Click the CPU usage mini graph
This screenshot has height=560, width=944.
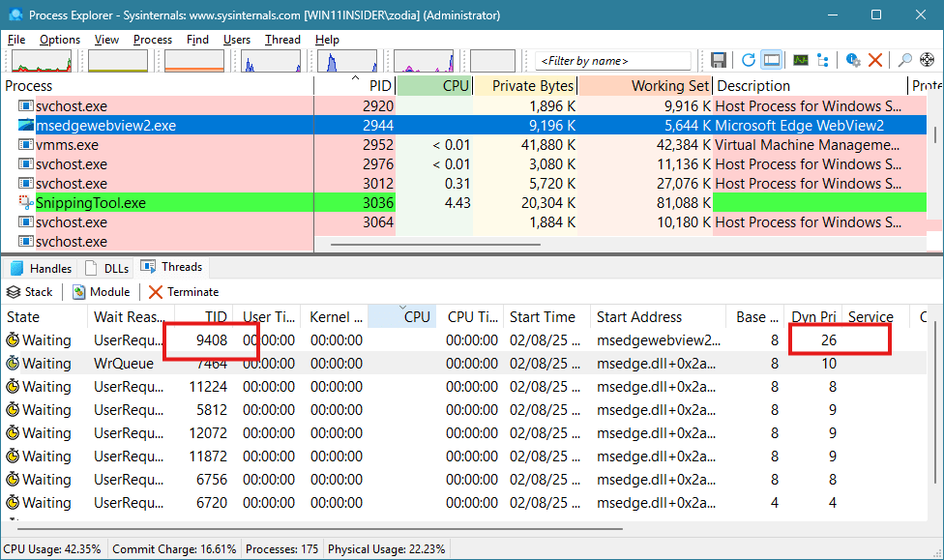click(x=41, y=61)
